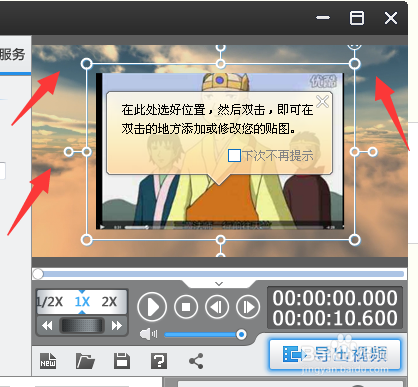
Task: Click the 服务 tab
Action: point(13,54)
